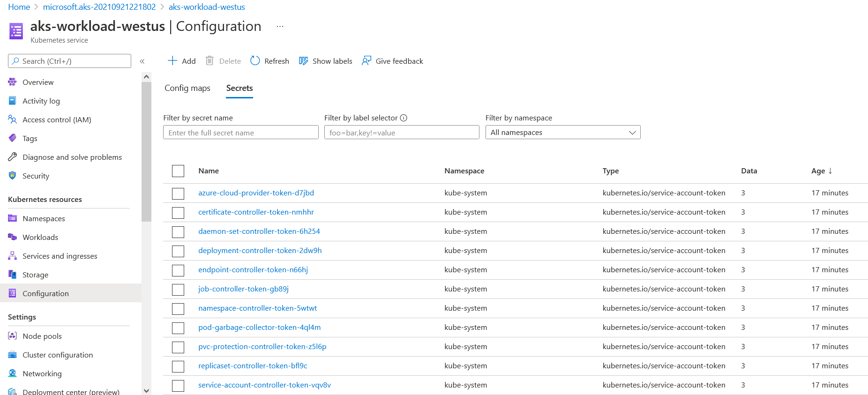Check the replicaset-controller-token-bfl9c row checkbox
Viewport: 868px width, 395px height.
178,366
